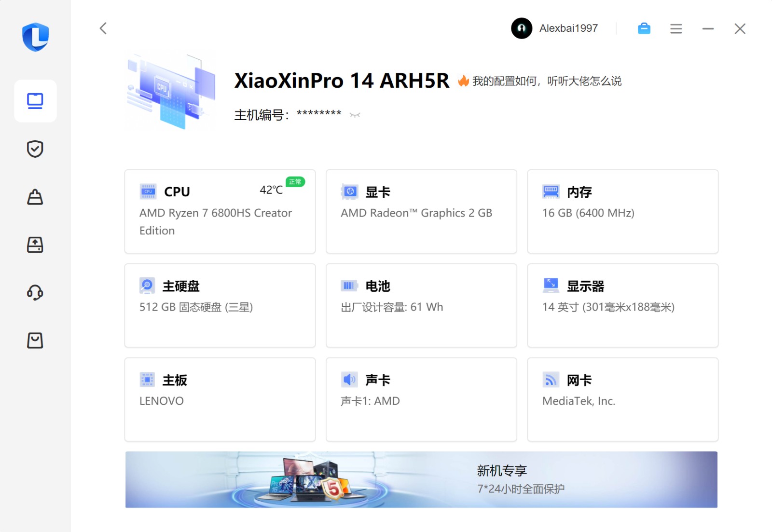Click the 主板 motherboard icon
The width and height of the screenshot is (772, 532).
[x=147, y=380]
